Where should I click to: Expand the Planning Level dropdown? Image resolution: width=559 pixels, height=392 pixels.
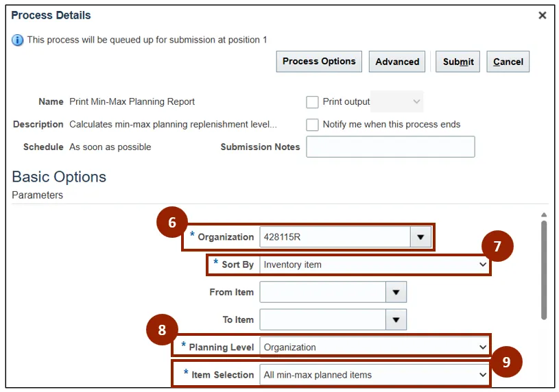(483, 347)
